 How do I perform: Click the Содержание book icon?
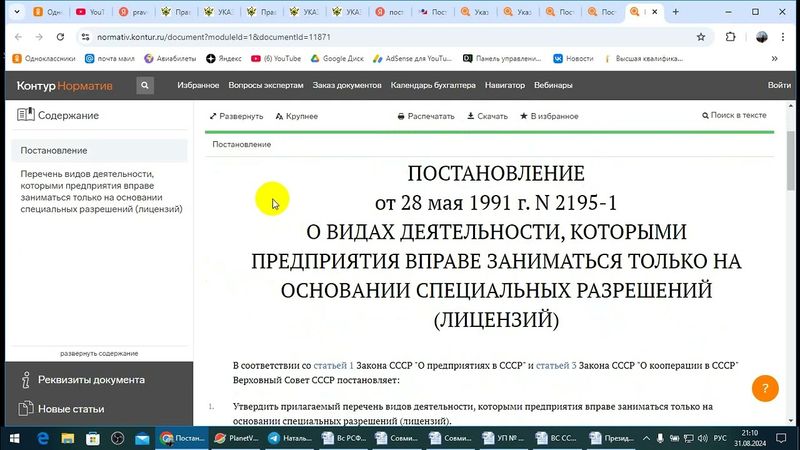(26, 115)
